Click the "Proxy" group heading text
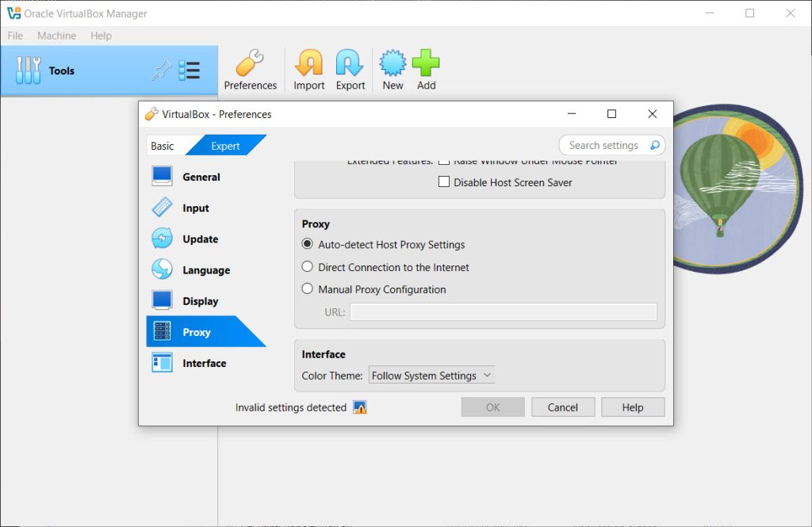Viewport: 812px width, 527px height. click(316, 223)
